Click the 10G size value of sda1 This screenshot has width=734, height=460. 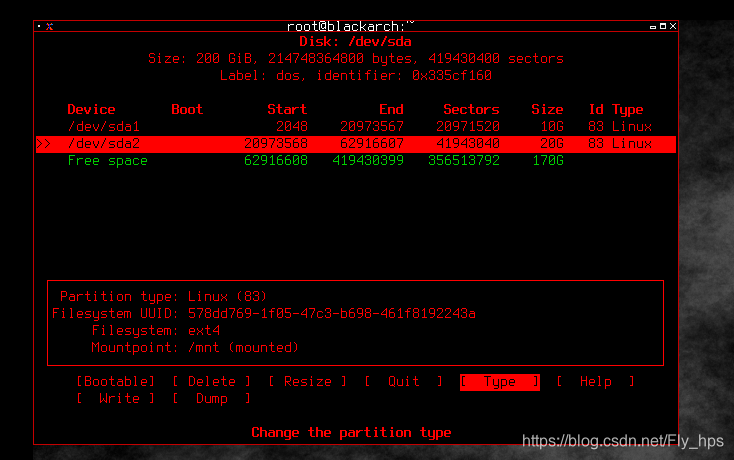(x=552, y=126)
